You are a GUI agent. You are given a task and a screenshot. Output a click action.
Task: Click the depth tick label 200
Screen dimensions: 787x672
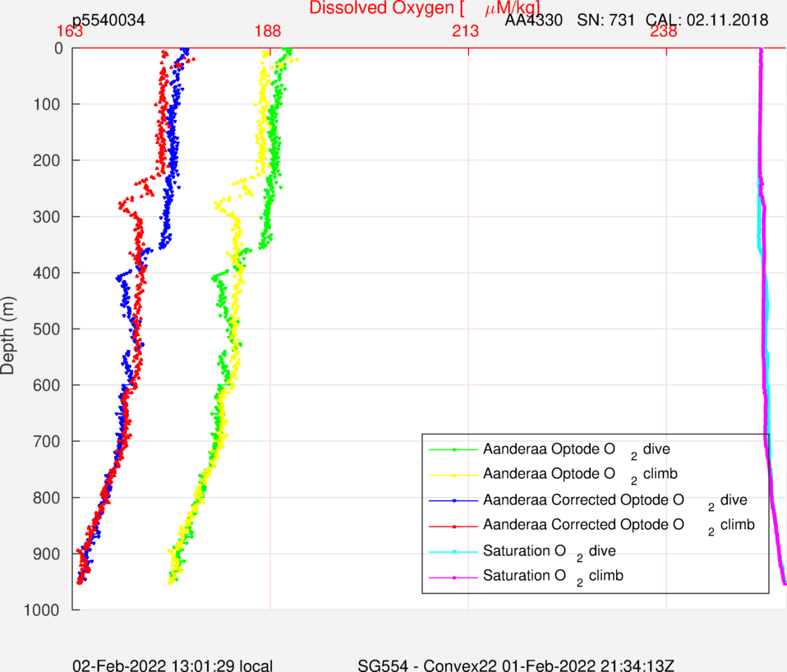(47, 160)
